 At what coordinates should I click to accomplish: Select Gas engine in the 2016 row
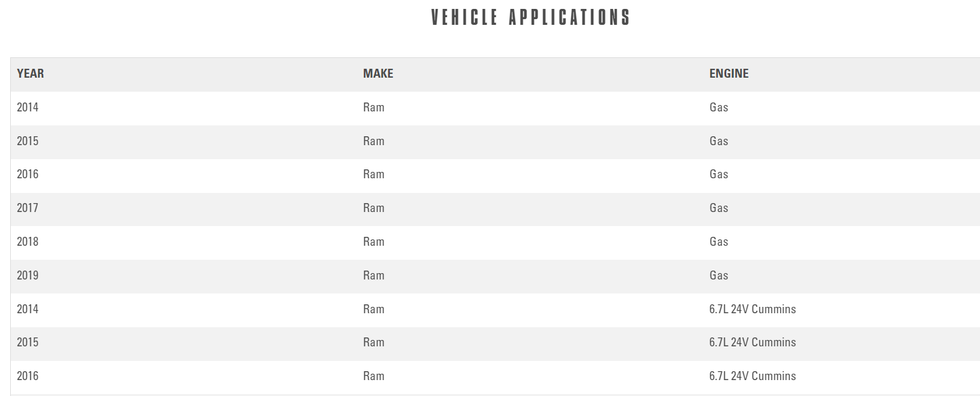pos(719,174)
